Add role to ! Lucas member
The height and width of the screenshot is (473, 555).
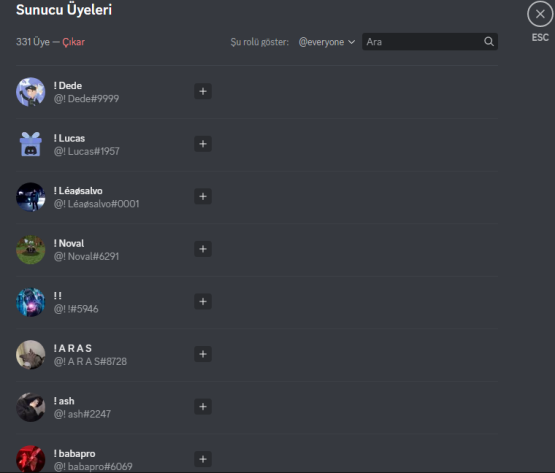[203, 144]
